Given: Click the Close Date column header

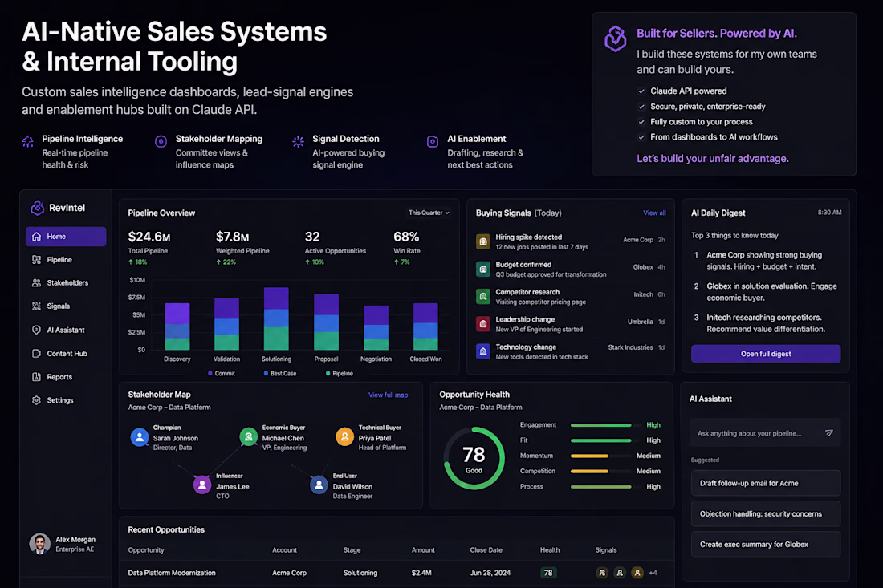Looking at the screenshot, I should 486,550.
